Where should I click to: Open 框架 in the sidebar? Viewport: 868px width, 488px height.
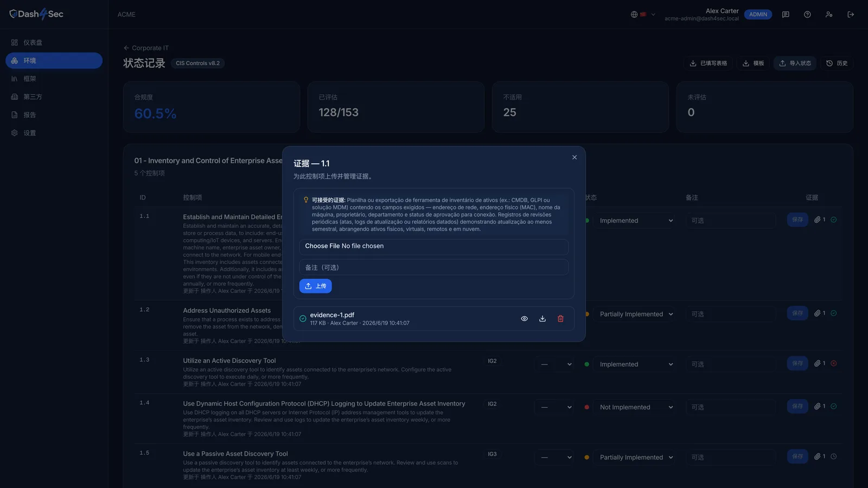click(54, 79)
